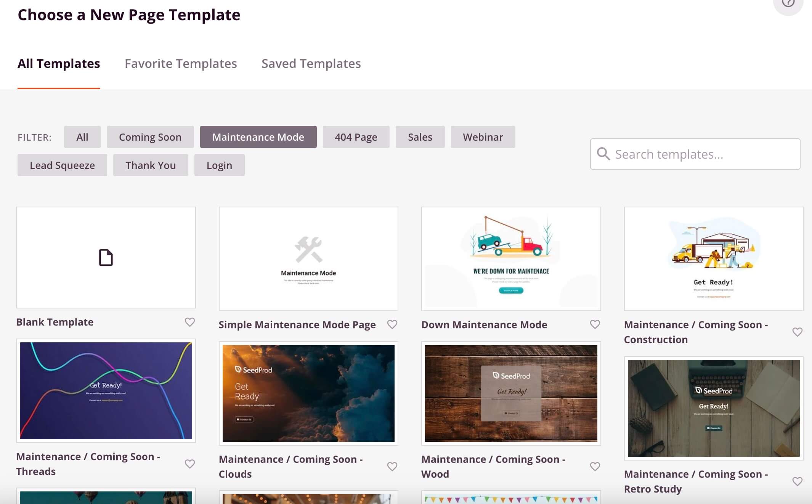812x504 pixels.
Task: Select the "Down Maintenance Mode" template thumbnail
Action: tap(511, 259)
